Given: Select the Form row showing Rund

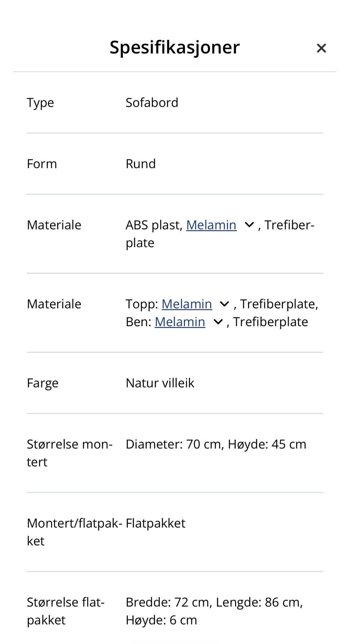Looking at the screenshot, I should [140, 163].
